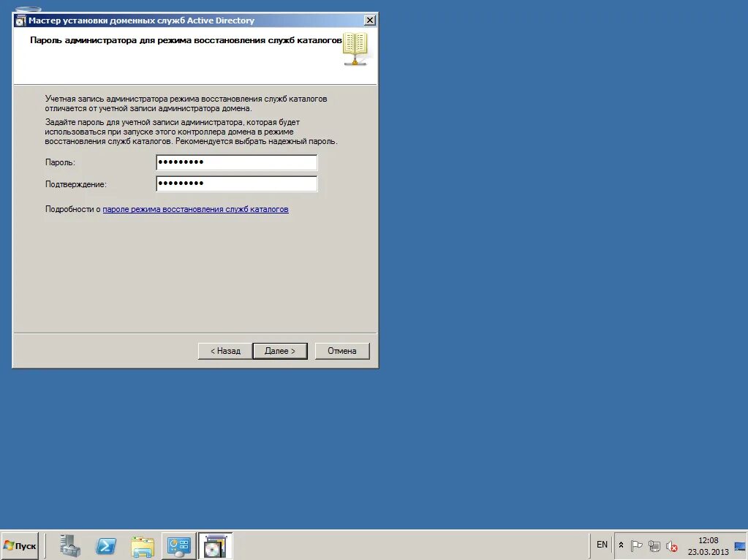Click the network tray icon

[654, 545]
